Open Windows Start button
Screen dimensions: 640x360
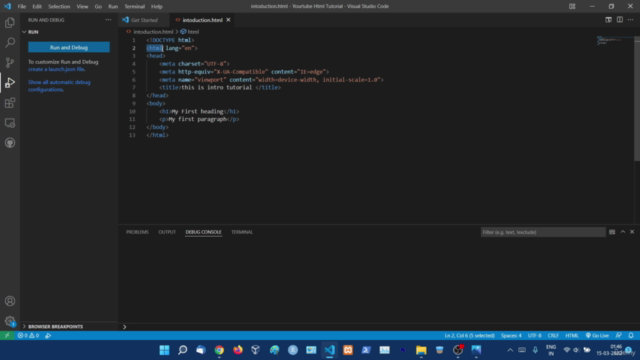(x=164, y=350)
